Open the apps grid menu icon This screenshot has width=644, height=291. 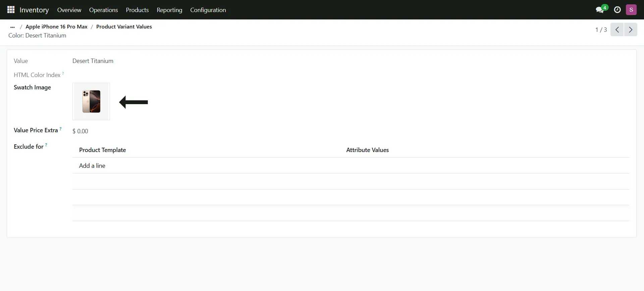pyautogui.click(x=11, y=10)
